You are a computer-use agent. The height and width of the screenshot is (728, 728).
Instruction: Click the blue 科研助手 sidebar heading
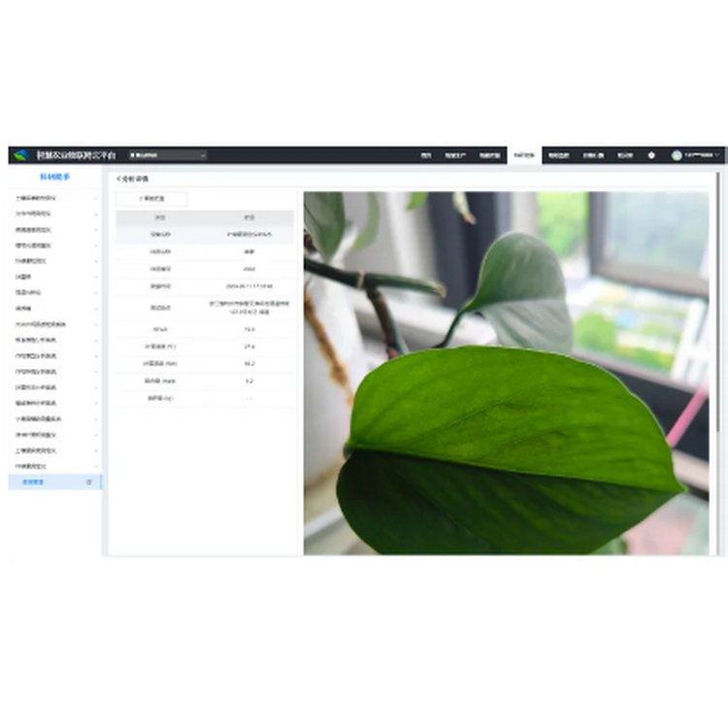[54, 177]
